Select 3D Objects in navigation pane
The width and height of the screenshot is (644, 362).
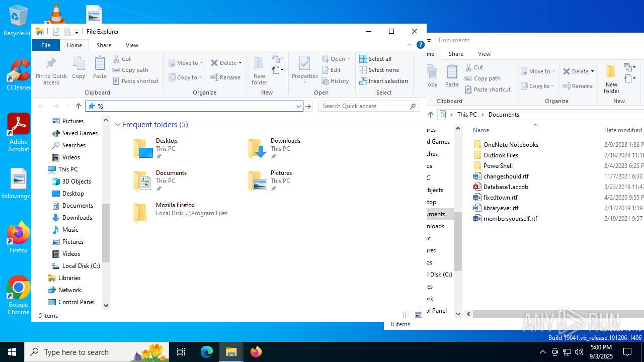(71, 182)
